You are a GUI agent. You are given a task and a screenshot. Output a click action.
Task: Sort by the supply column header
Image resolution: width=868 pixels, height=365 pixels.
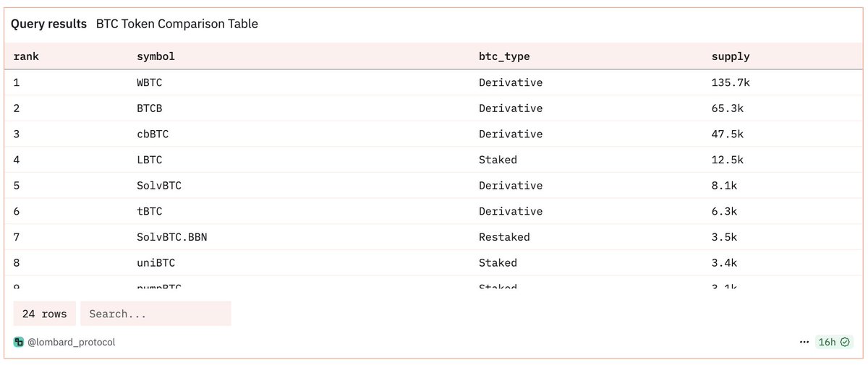click(x=731, y=56)
